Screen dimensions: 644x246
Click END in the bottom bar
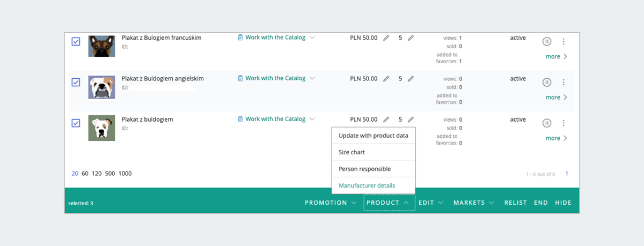click(541, 203)
